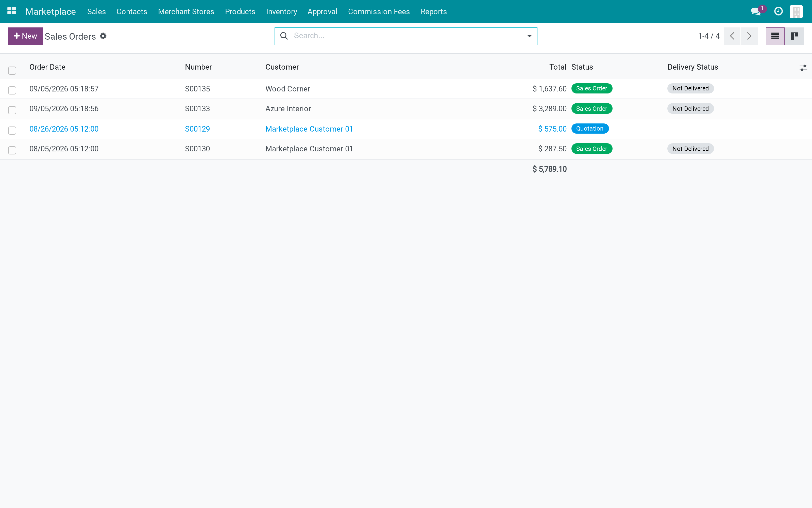Open the Merchant Stores menu
This screenshot has height=508, width=812.
pos(186,11)
